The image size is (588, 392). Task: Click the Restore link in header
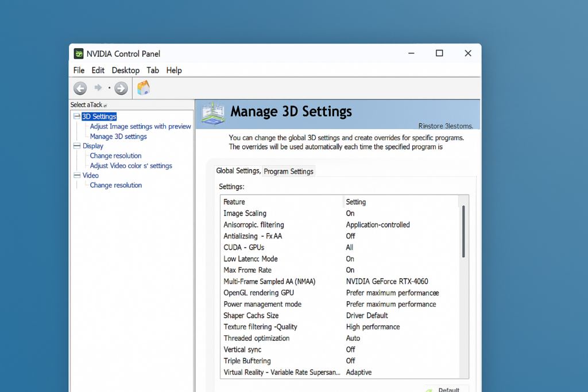[x=446, y=126]
